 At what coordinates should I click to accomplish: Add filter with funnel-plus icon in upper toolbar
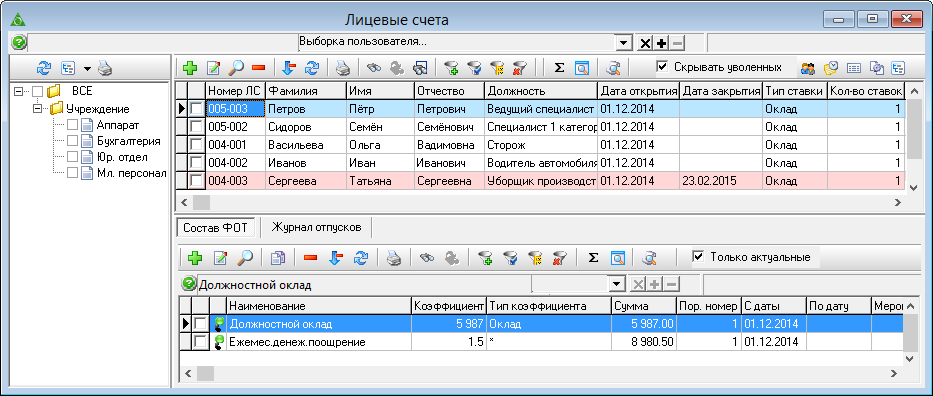coord(451,68)
